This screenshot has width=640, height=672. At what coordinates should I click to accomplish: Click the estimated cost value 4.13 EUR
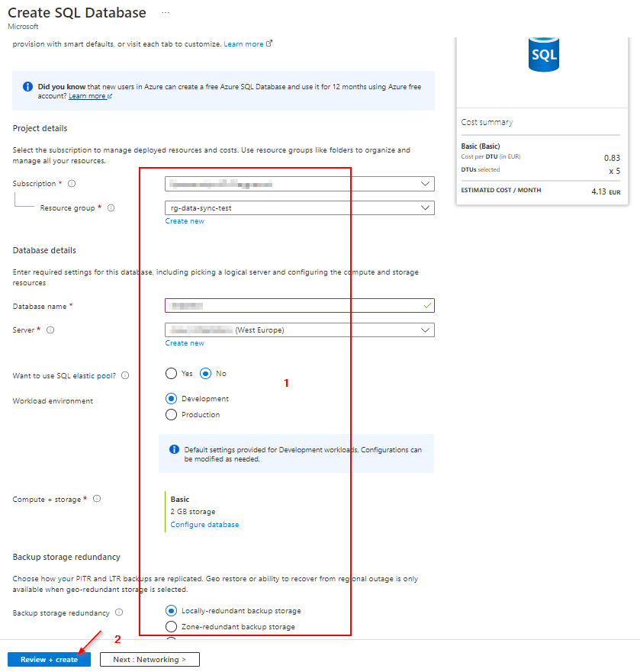[606, 191]
